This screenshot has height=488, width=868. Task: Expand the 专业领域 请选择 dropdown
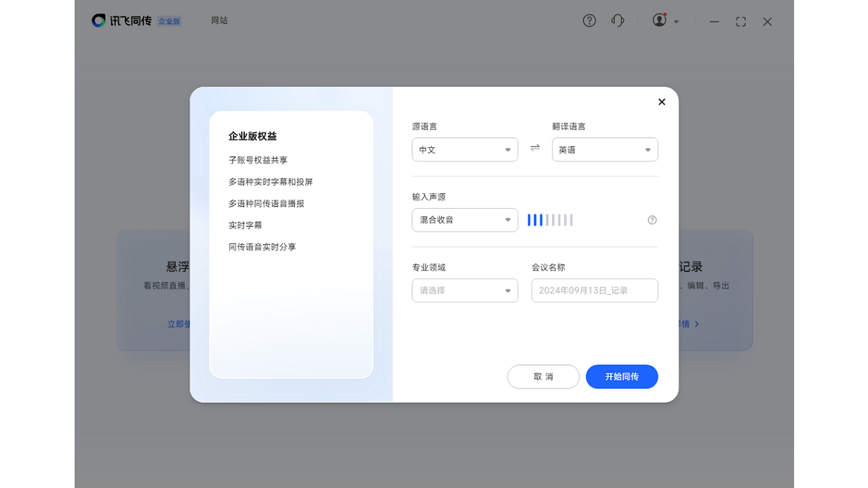[465, 290]
